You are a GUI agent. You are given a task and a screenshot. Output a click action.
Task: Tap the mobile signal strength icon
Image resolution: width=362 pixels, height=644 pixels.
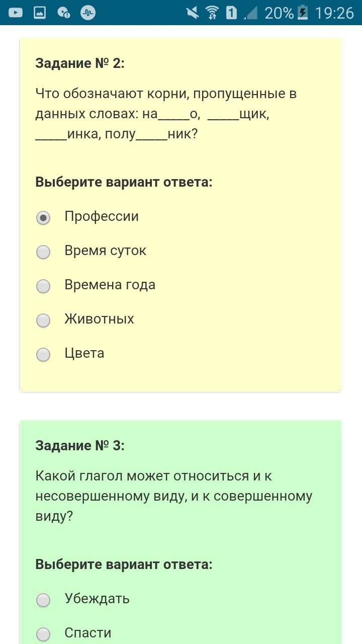[x=250, y=13]
